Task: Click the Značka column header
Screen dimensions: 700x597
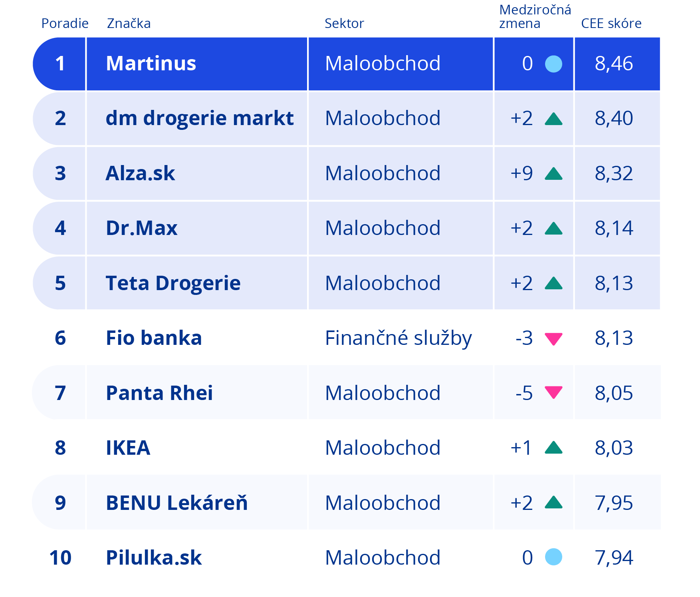Action: click(x=129, y=24)
